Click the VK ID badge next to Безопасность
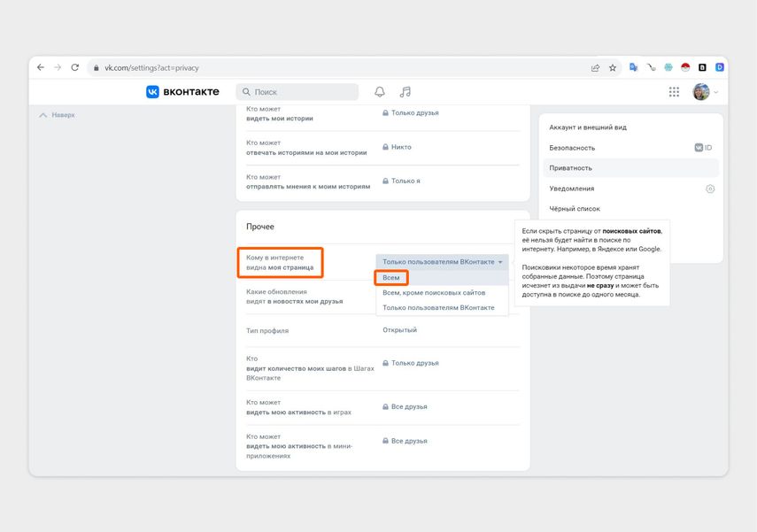The height and width of the screenshot is (532, 757). point(703,148)
